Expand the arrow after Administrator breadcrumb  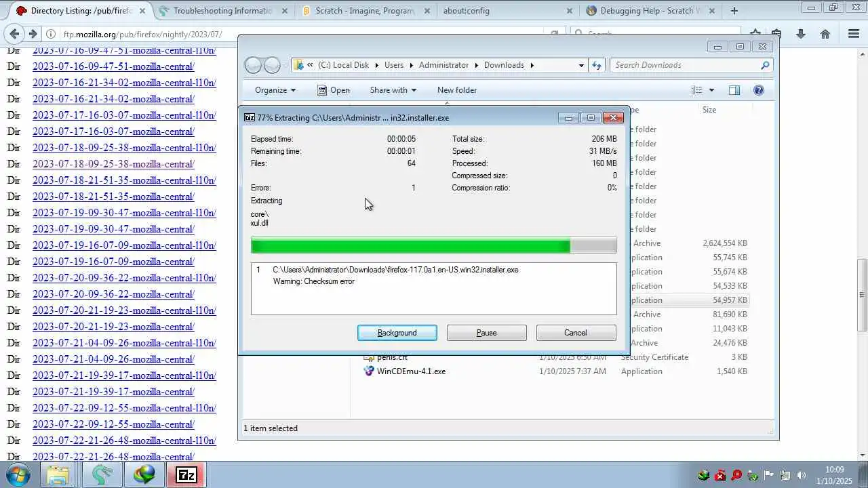pyautogui.click(x=476, y=65)
